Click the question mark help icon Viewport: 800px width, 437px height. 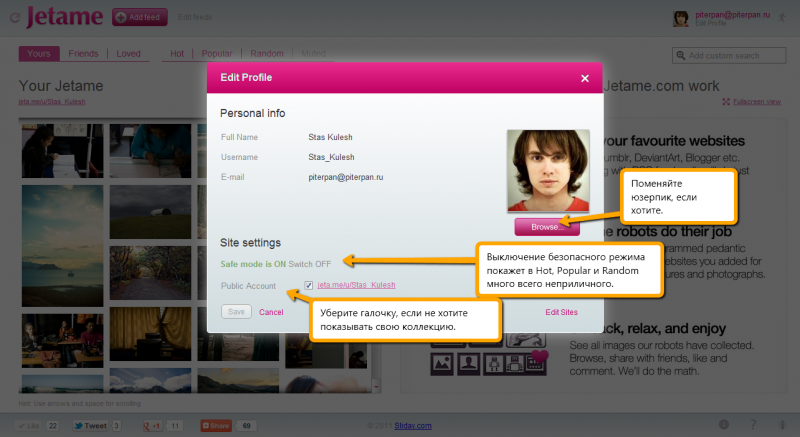tap(753, 425)
